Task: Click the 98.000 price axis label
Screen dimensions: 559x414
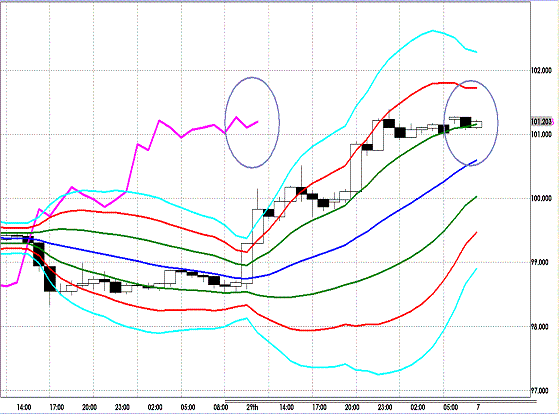Action: pyautogui.click(x=539, y=327)
